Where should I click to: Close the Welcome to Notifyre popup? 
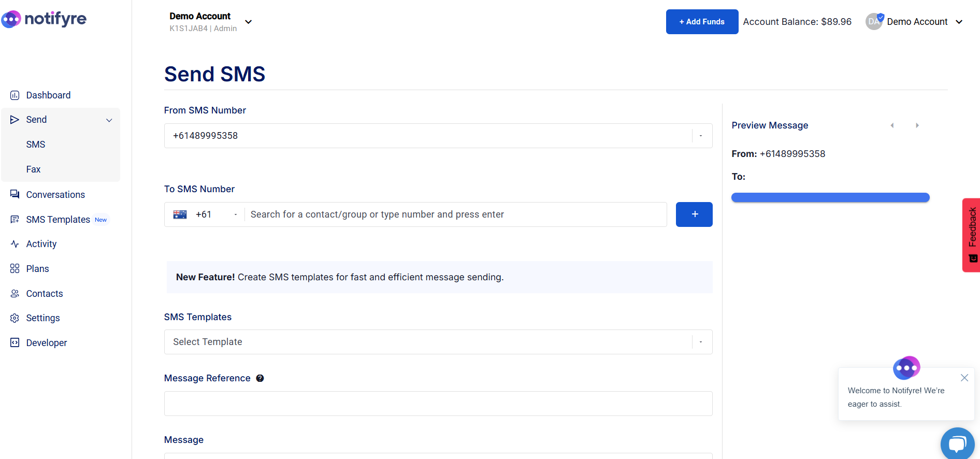964,378
